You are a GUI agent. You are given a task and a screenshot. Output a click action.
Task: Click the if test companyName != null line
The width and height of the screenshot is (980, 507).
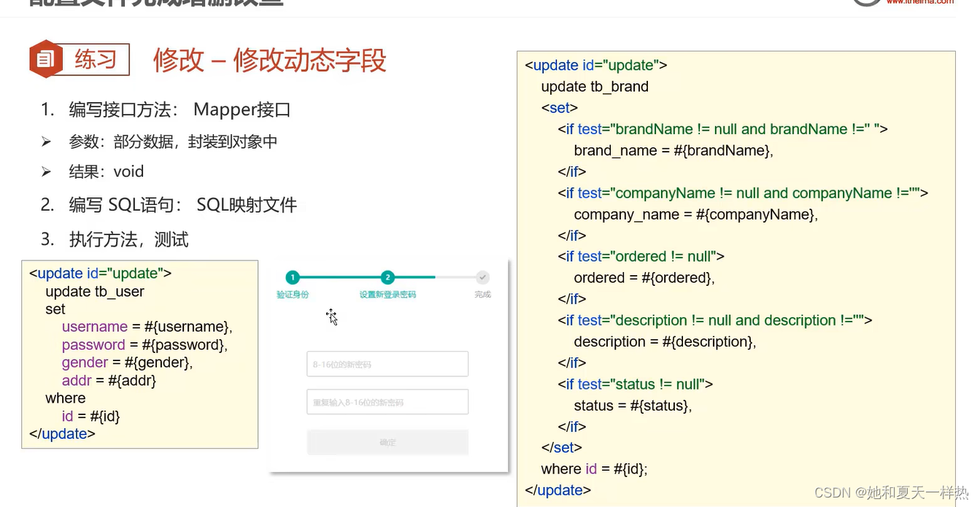tap(743, 193)
